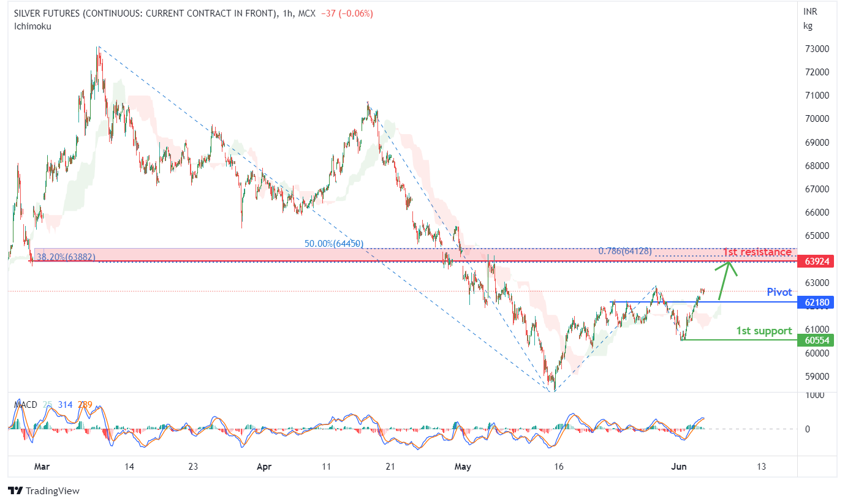Image resolution: width=845 pixels, height=504 pixels.
Task: Click the green projection arrow drawing
Action: point(726,281)
